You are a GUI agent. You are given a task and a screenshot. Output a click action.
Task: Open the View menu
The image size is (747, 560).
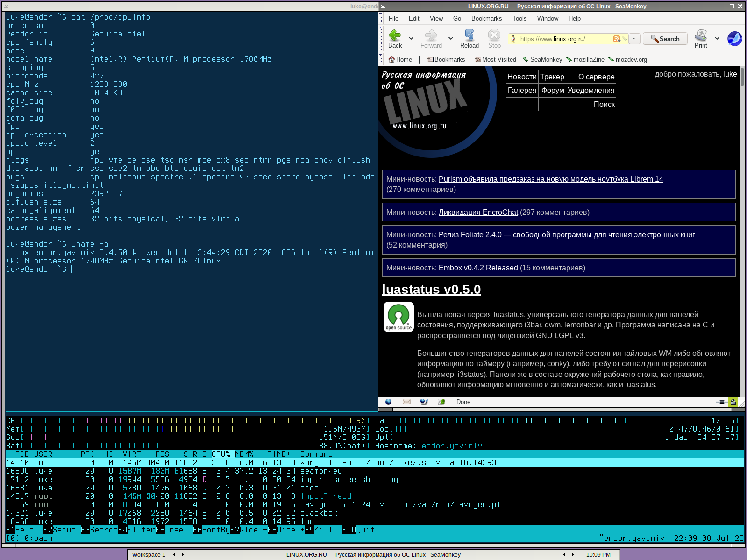click(x=436, y=19)
